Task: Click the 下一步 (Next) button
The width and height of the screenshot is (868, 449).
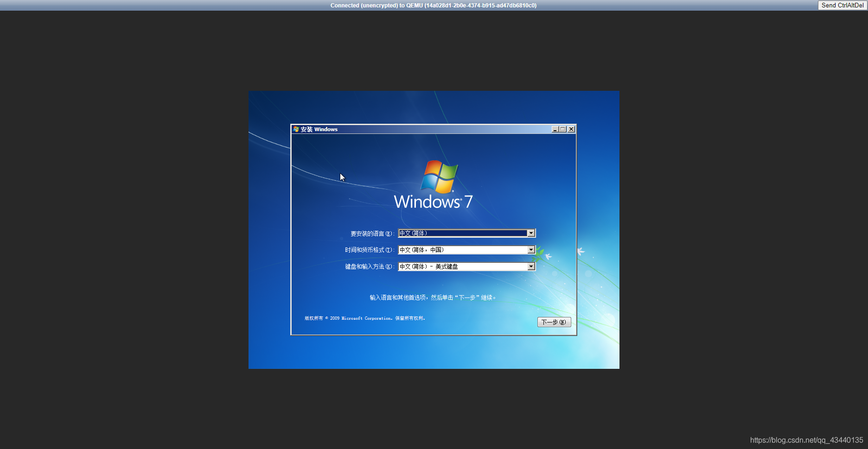Action: (554, 322)
